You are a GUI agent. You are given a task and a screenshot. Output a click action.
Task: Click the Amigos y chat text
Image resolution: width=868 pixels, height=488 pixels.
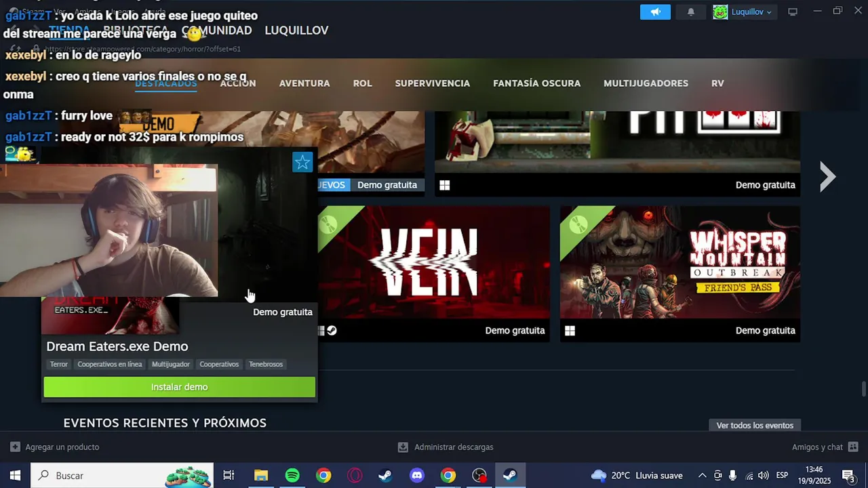click(x=817, y=447)
